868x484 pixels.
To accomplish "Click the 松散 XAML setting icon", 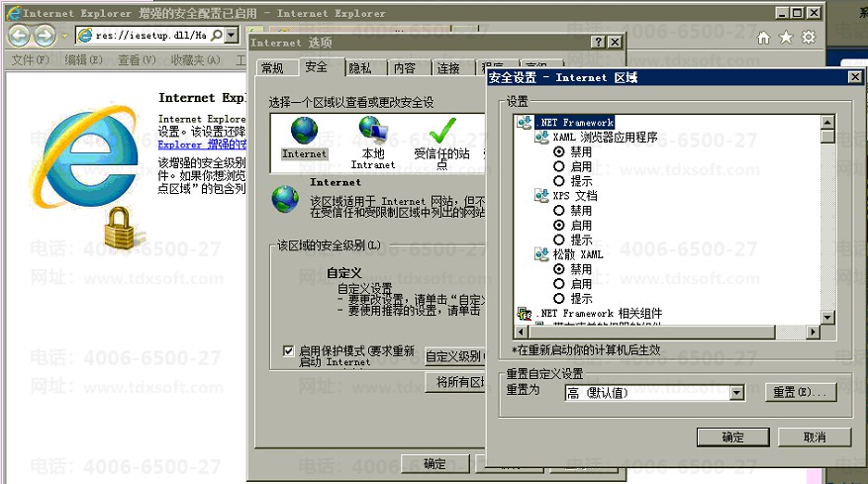I will (541, 254).
